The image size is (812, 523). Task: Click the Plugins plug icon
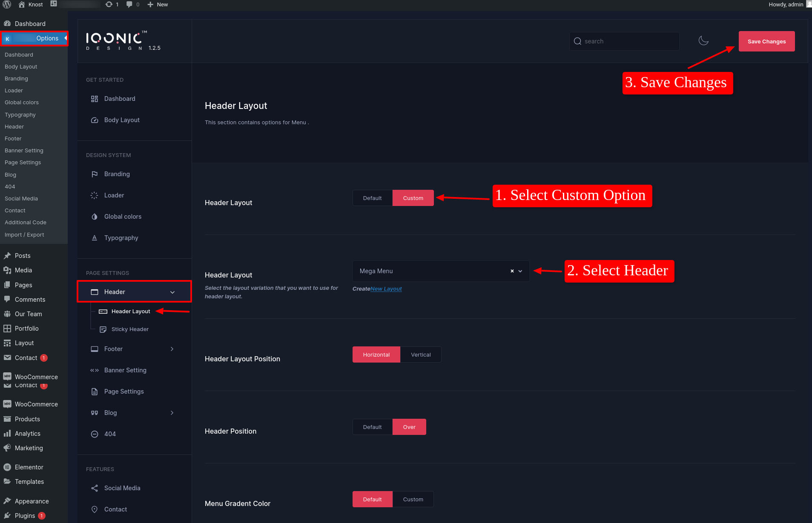click(7, 516)
